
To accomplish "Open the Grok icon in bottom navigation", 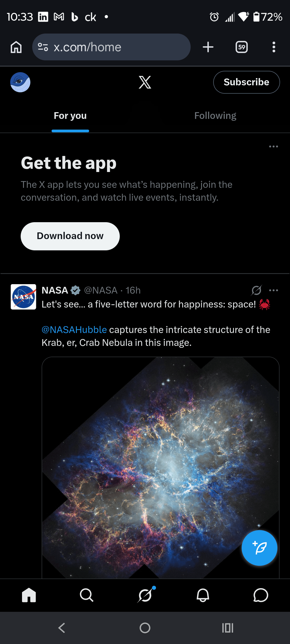I will pos(145,595).
